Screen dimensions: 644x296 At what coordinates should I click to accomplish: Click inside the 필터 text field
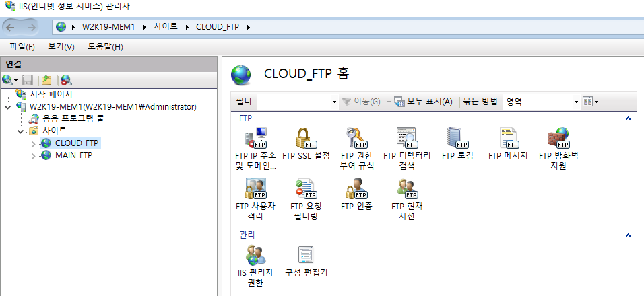coord(294,102)
